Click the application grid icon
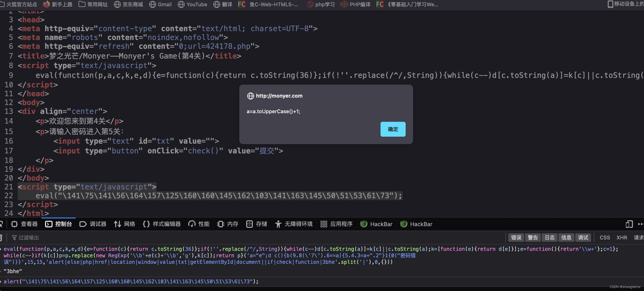Screen dimensions: 644x291 [x=324, y=224]
